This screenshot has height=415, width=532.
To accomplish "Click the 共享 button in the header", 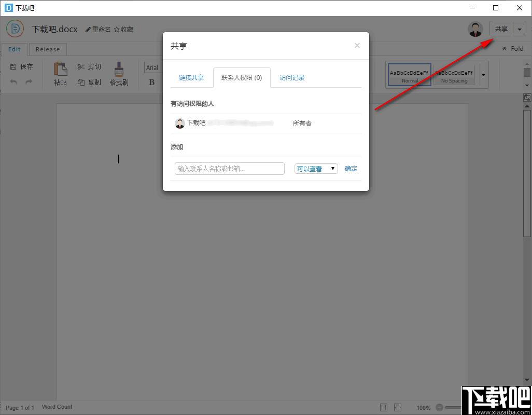I will pyautogui.click(x=501, y=29).
